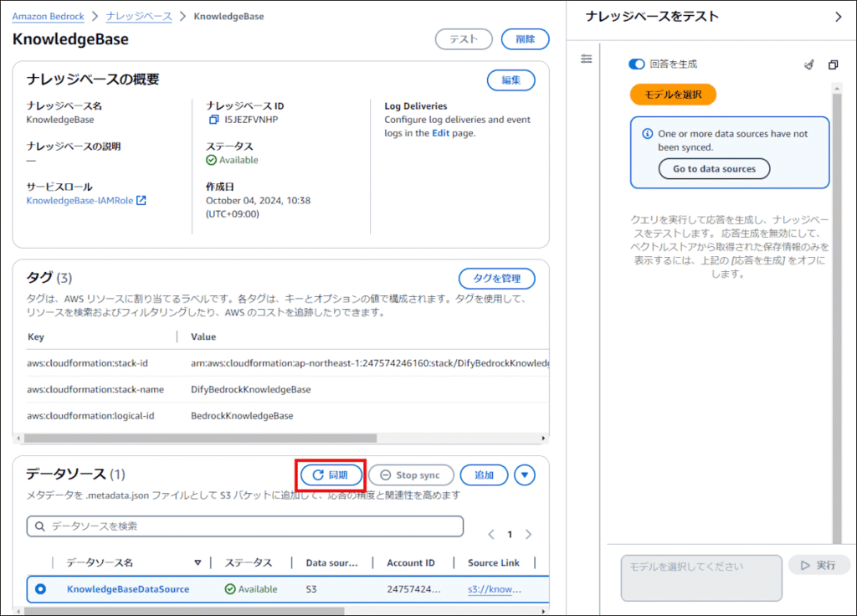Image resolution: width=857 pixels, height=616 pixels.
Task: Collapse the ナレッジベースをテスト panel
Action: pos(839,17)
